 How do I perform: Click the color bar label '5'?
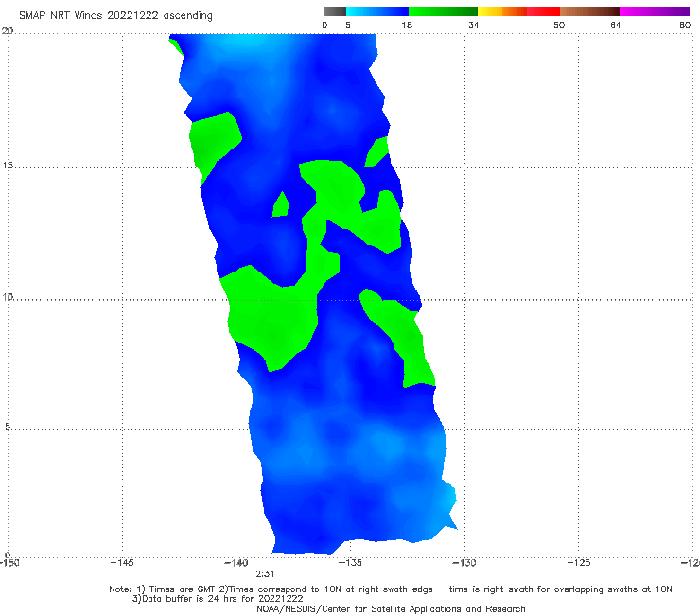point(348,26)
